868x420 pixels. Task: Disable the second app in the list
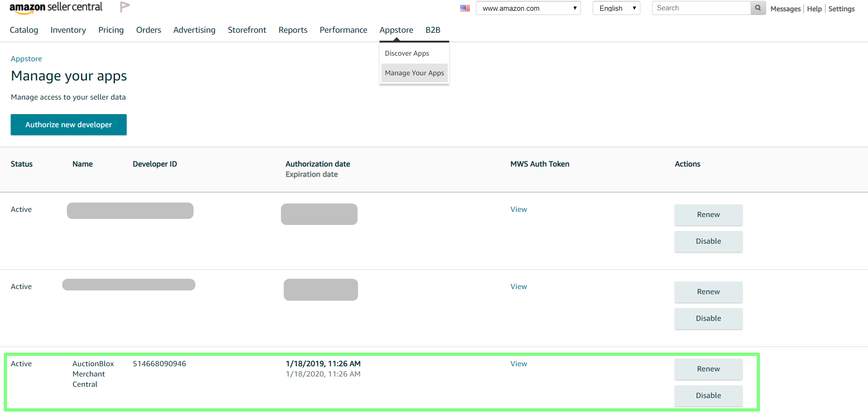click(x=708, y=319)
